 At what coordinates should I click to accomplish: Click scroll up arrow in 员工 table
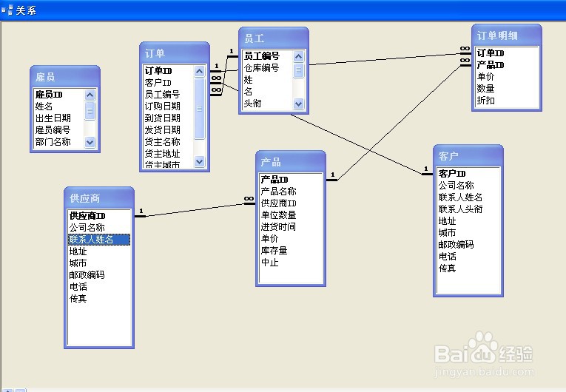point(298,56)
